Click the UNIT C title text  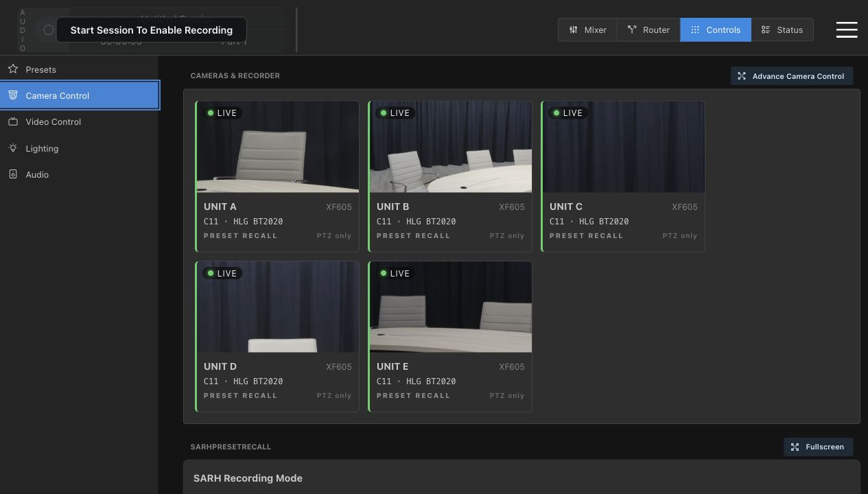(x=566, y=207)
